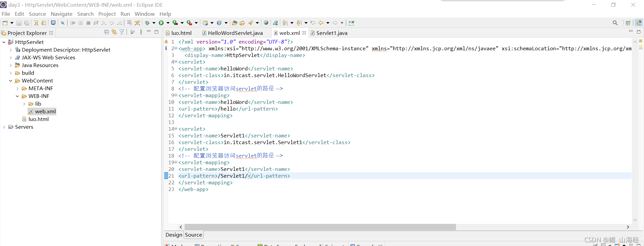Select web.xml in the project tree
644x246 pixels.
[x=42, y=112]
